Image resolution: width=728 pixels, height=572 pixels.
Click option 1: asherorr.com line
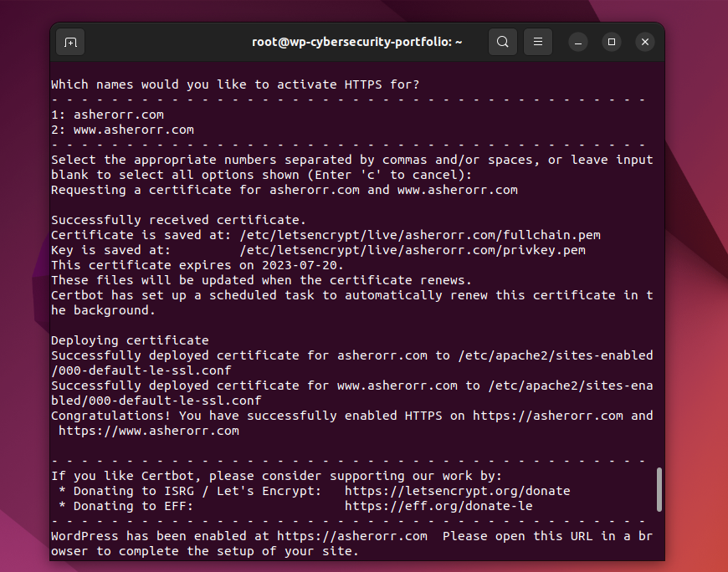[107, 115]
